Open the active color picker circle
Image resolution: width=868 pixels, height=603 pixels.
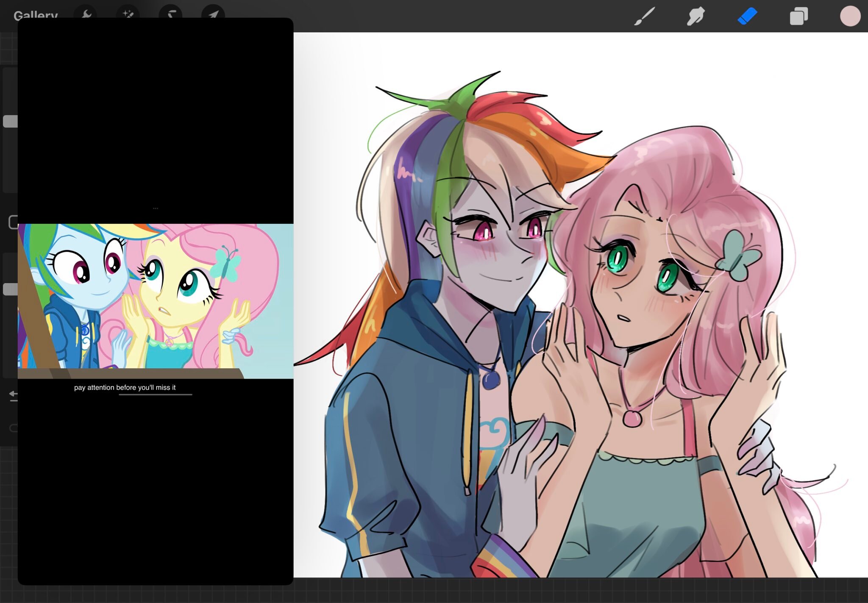click(x=850, y=16)
